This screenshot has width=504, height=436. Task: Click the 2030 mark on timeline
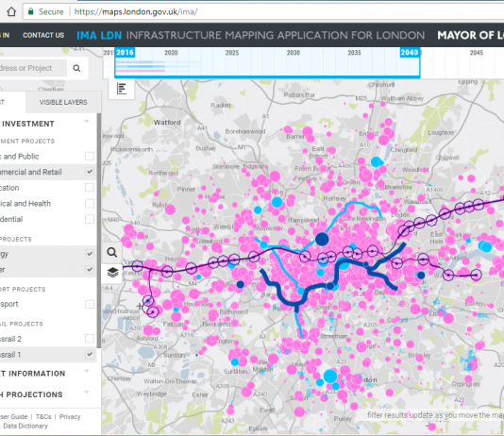[294, 53]
